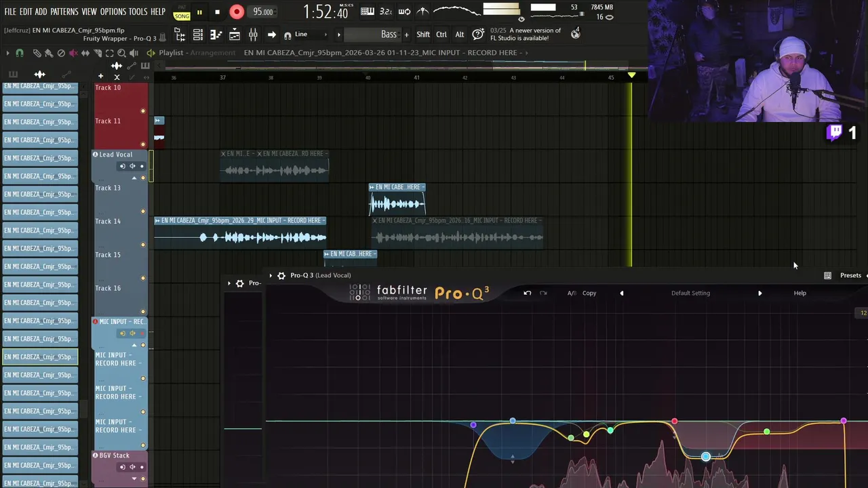
Task: Stop playback with the stop button
Action: point(217,12)
